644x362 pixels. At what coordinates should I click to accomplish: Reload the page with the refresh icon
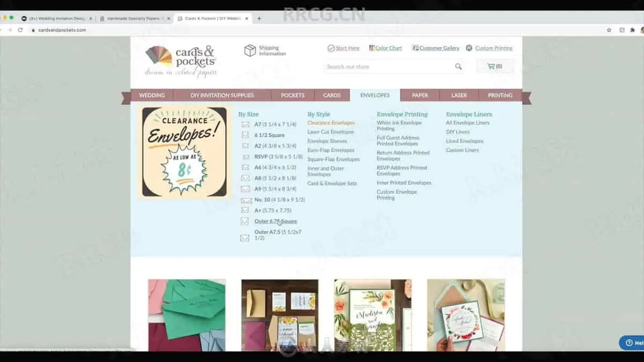pyautogui.click(x=20, y=30)
